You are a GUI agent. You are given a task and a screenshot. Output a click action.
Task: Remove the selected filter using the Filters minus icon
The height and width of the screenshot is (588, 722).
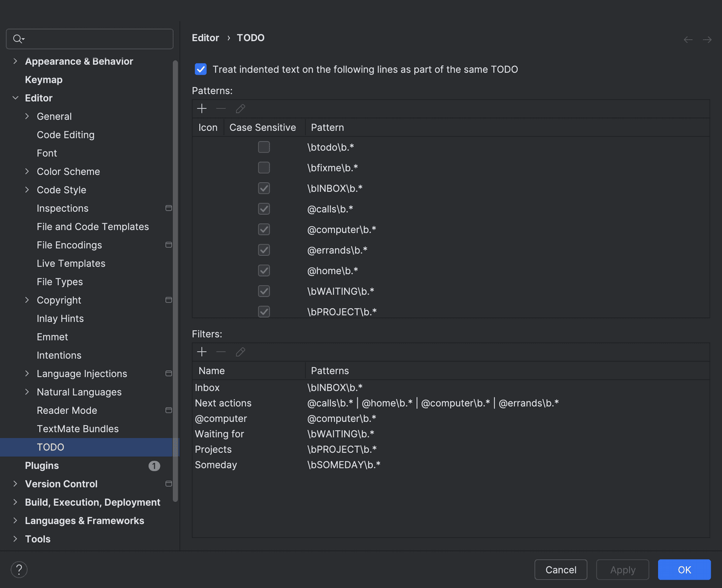click(x=221, y=351)
